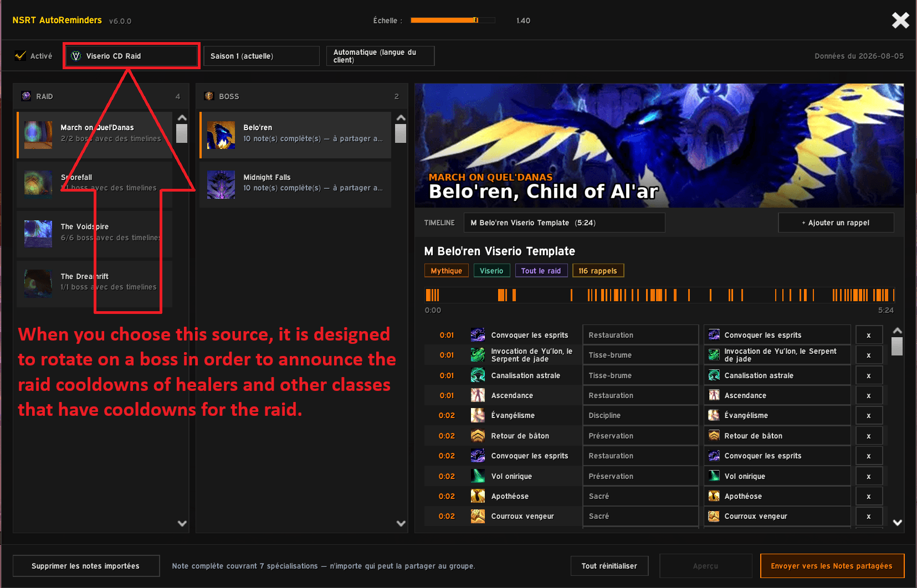Expand the Automatique (langue du client) dropdown
Image resolution: width=917 pixels, height=588 pixels.
coord(380,56)
